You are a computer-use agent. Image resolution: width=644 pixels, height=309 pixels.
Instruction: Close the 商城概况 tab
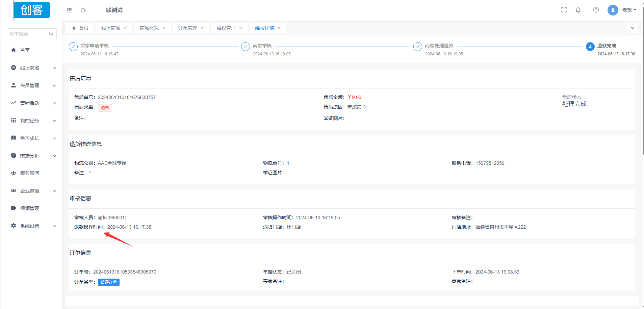[164, 28]
